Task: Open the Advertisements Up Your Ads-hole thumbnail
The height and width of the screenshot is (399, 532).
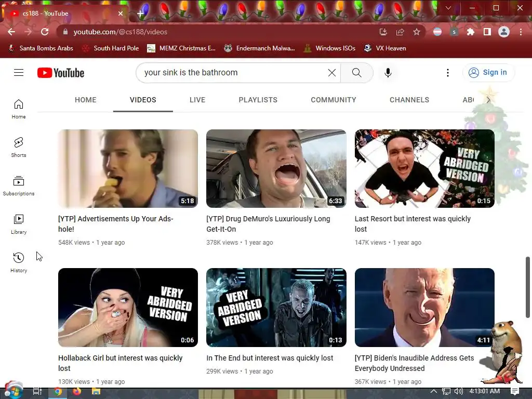Action: pyautogui.click(x=128, y=169)
